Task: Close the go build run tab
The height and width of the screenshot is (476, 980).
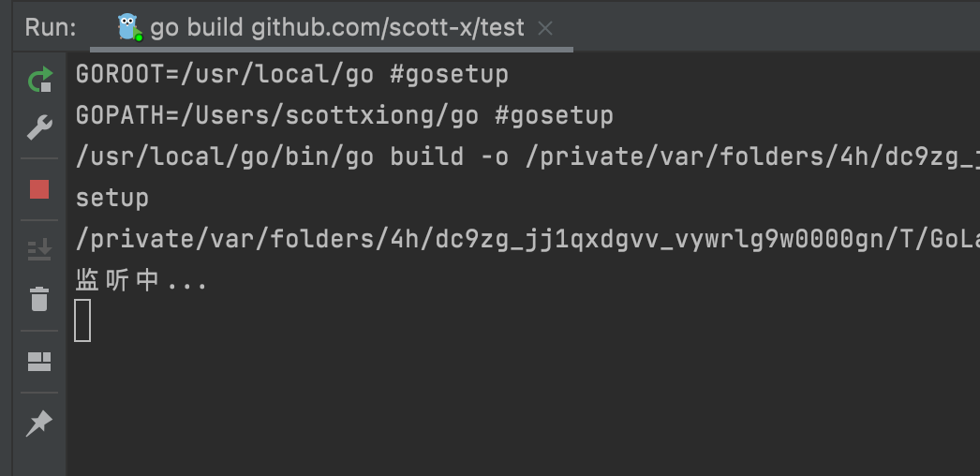Action: click(545, 28)
